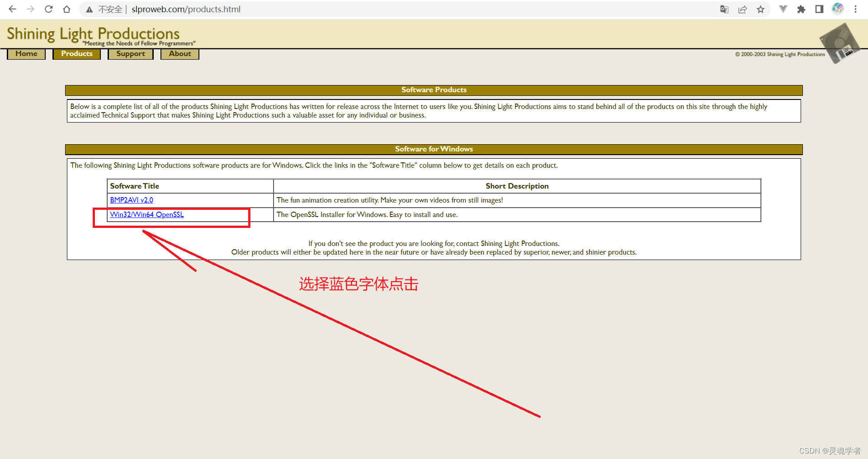The width and height of the screenshot is (868, 459).
Task: Open the V-shaped extension icon
Action: coord(783,9)
